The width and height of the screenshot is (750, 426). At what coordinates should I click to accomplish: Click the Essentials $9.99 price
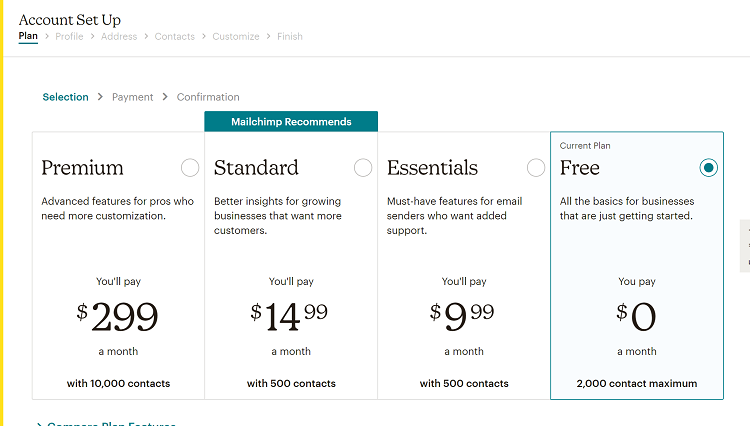tap(463, 316)
